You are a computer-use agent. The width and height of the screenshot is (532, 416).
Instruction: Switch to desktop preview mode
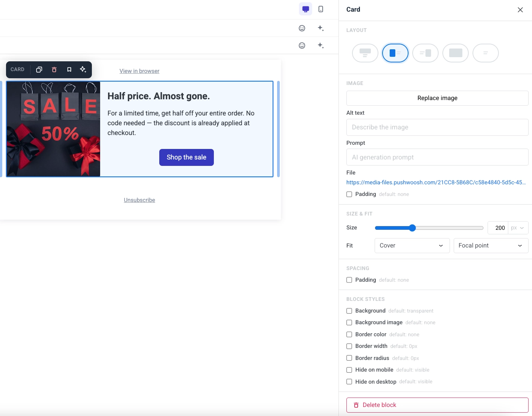(305, 9)
